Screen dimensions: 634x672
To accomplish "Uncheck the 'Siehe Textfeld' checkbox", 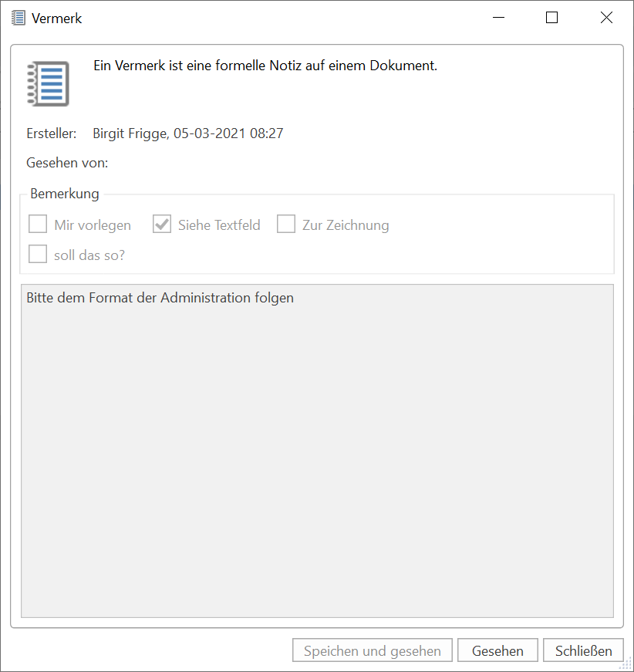I will 162,225.
